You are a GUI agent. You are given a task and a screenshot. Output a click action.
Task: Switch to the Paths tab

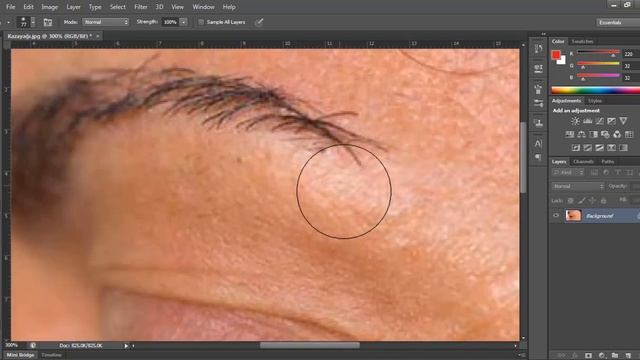(607, 162)
